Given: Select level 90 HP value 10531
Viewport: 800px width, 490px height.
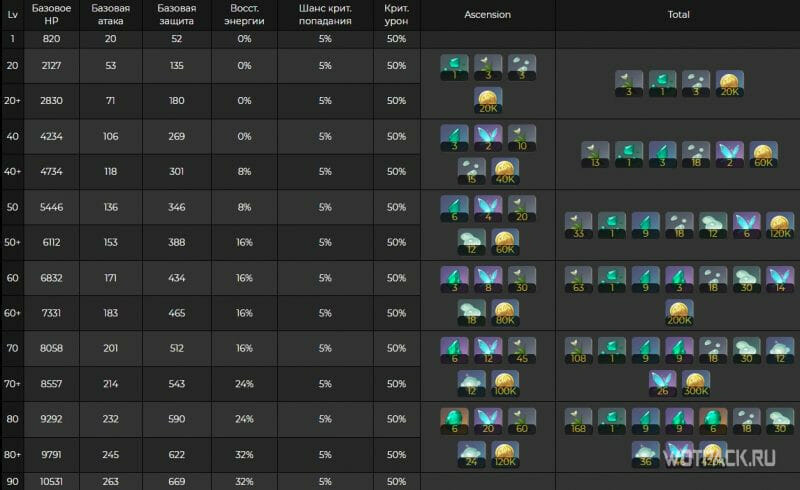Looking at the screenshot, I should coord(52,481).
